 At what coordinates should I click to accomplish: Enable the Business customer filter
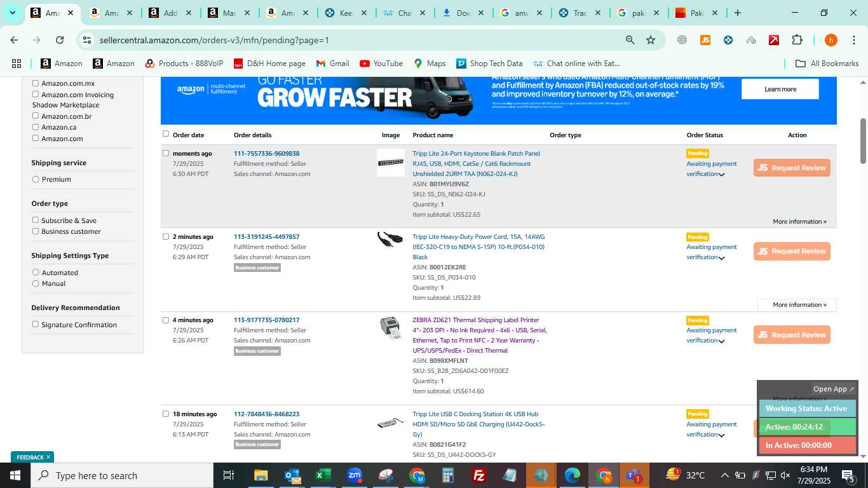click(x=36, y=231)
